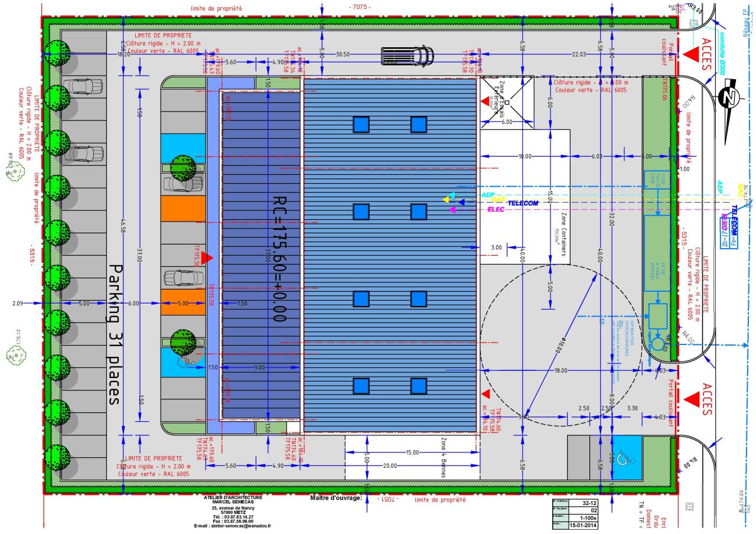Click the 'Maître d'ouvrage:' label
Image resolution: width=756 pixels, height=534 pixels.
(335, 498)
